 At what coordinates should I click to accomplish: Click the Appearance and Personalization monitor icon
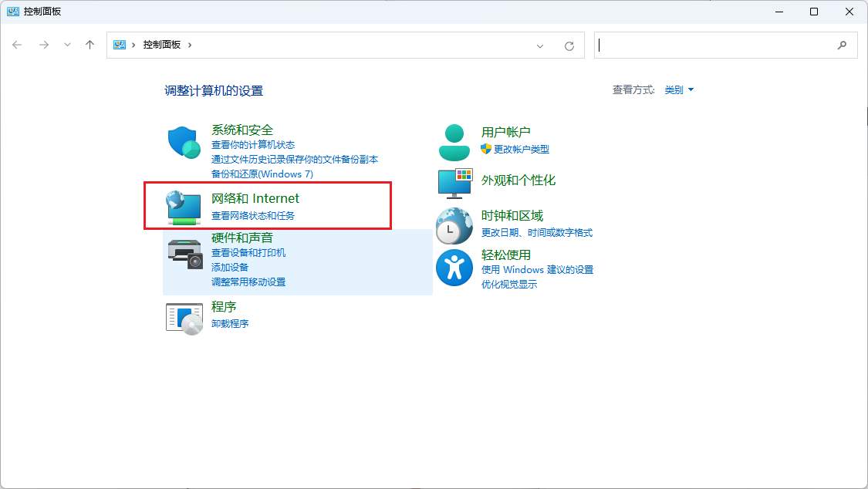click(x=454, y=182)
